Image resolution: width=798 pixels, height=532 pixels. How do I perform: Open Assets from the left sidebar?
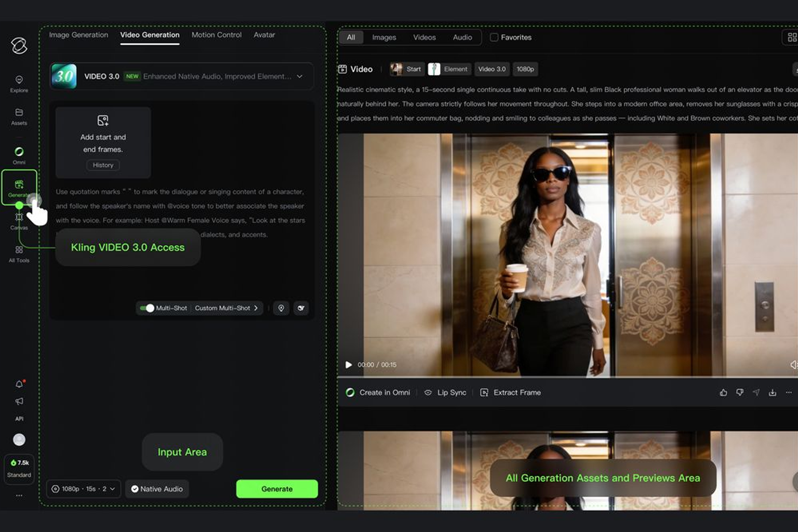pyautogui.click(x=19, y=117)
